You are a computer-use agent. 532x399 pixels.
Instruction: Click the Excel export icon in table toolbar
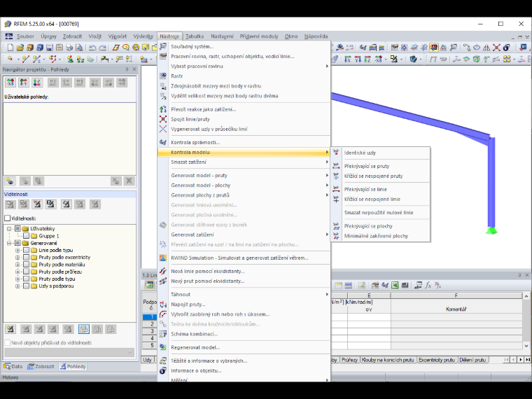pyautogui.click(x=395, y=286)
